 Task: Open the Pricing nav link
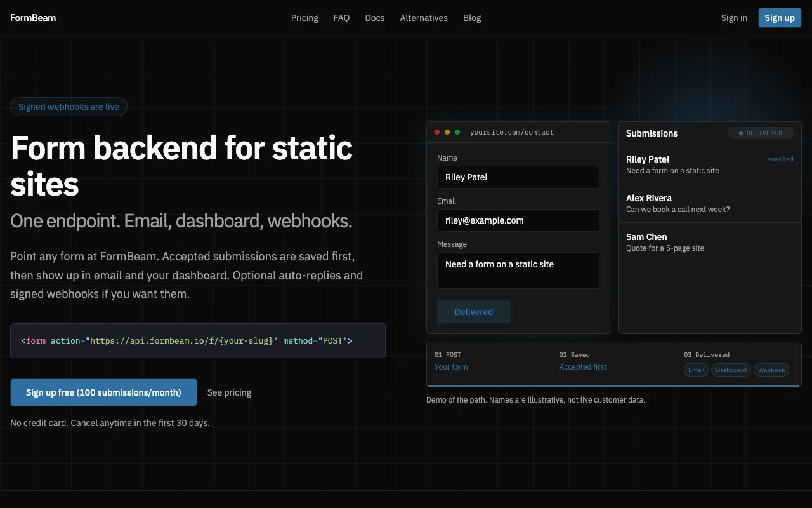click(x=304, y=18)
